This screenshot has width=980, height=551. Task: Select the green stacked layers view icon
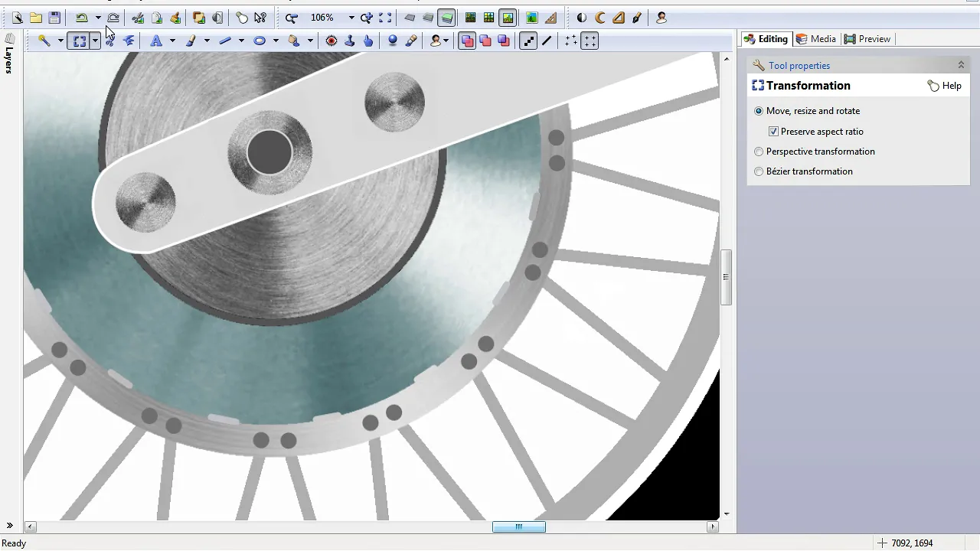(447, 18)
